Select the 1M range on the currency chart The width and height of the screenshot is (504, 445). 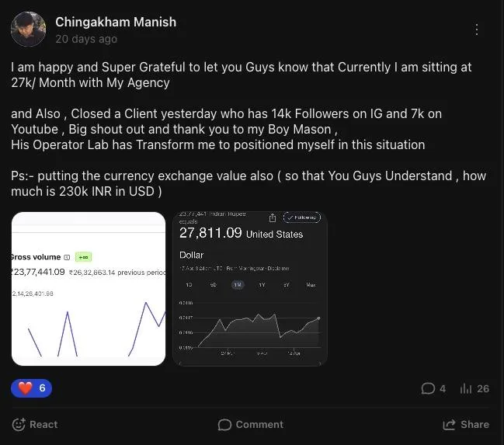pos(238,285)
